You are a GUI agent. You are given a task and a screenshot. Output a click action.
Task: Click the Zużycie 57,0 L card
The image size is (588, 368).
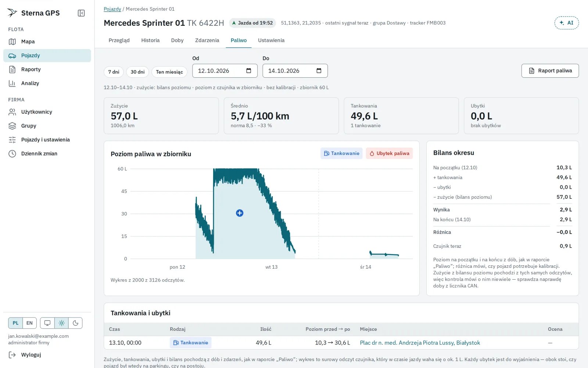(161, 116)
